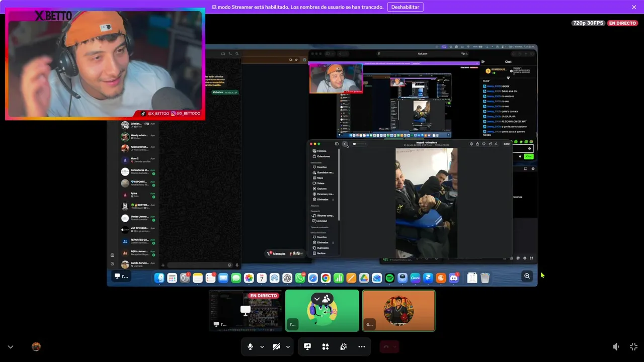Open Videos in Photos sidebar

point(319,183)
